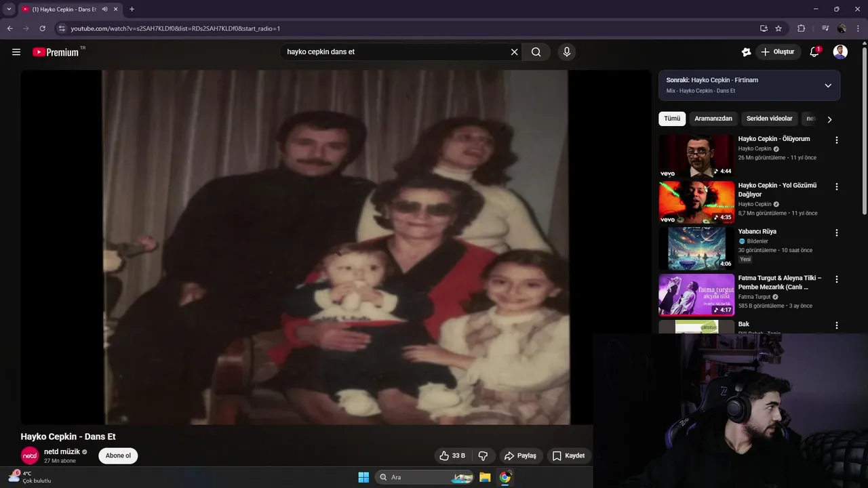Open a new browser tab

(132, 9)
